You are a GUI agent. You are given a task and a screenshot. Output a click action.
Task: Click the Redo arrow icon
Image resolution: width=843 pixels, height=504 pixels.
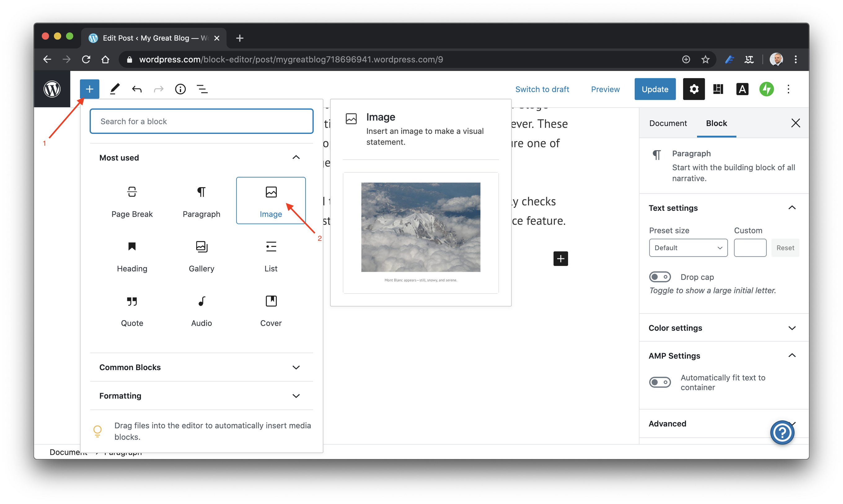[159, 89]
